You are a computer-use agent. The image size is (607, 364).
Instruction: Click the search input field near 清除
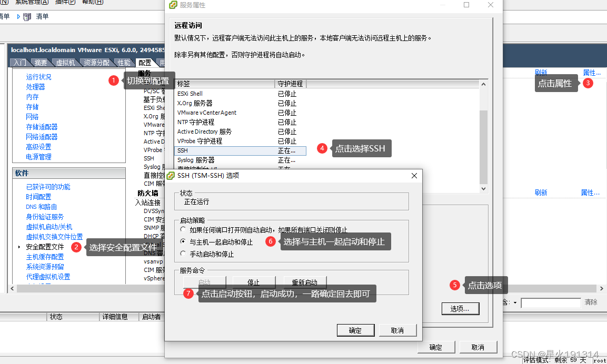pos(551,302)
